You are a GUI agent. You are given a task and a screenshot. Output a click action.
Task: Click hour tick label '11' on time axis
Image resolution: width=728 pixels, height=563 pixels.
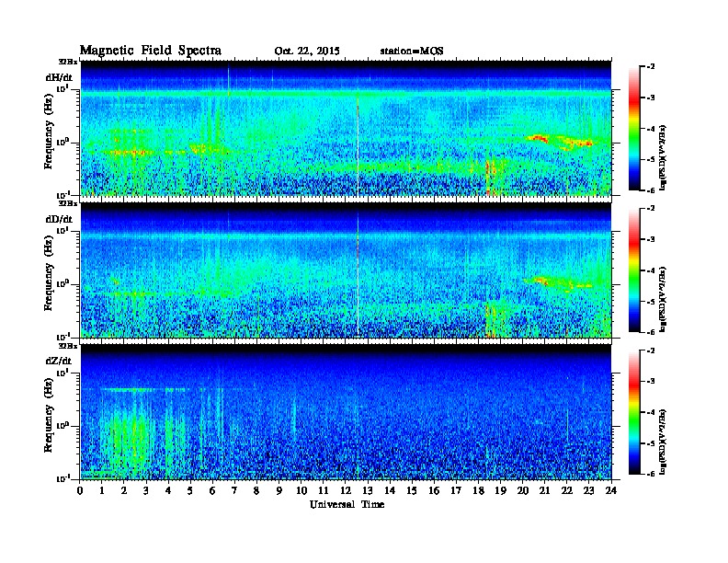tap(324, 490)
